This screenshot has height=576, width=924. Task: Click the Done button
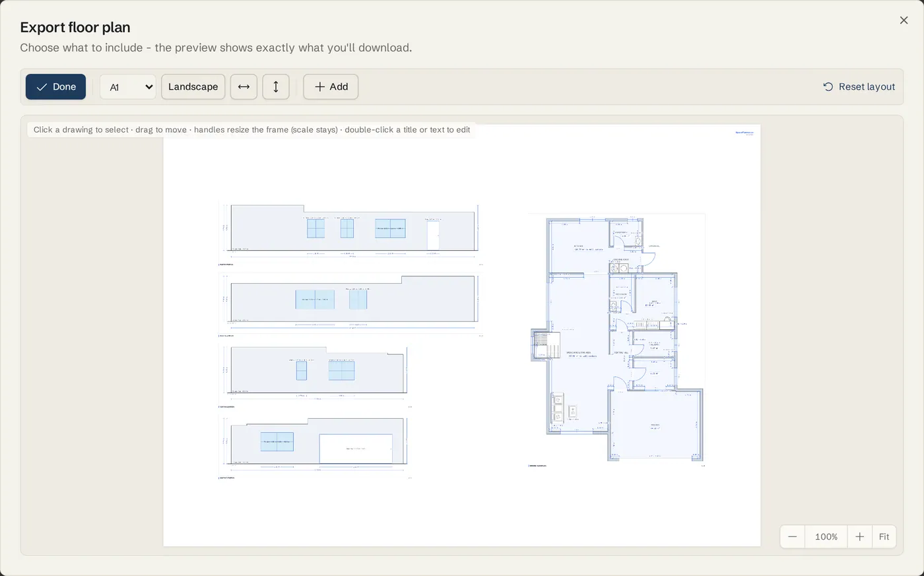55,86
